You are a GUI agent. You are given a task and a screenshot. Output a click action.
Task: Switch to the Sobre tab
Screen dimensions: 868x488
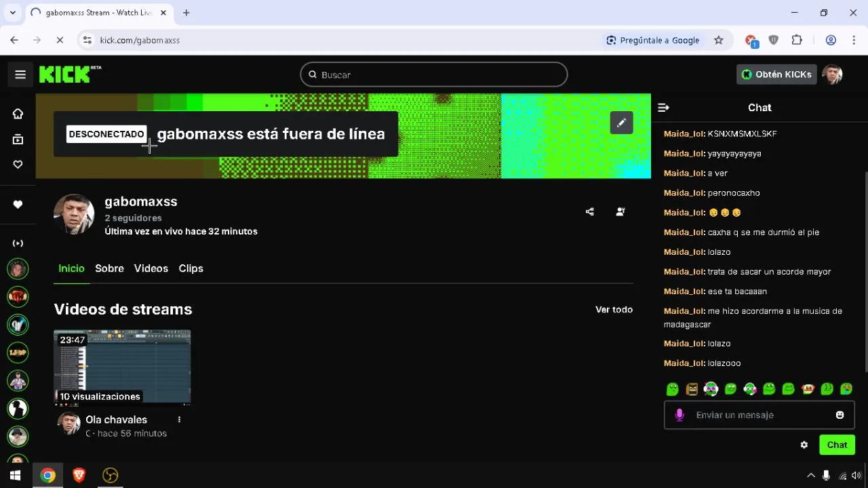(x=109, y=268)
